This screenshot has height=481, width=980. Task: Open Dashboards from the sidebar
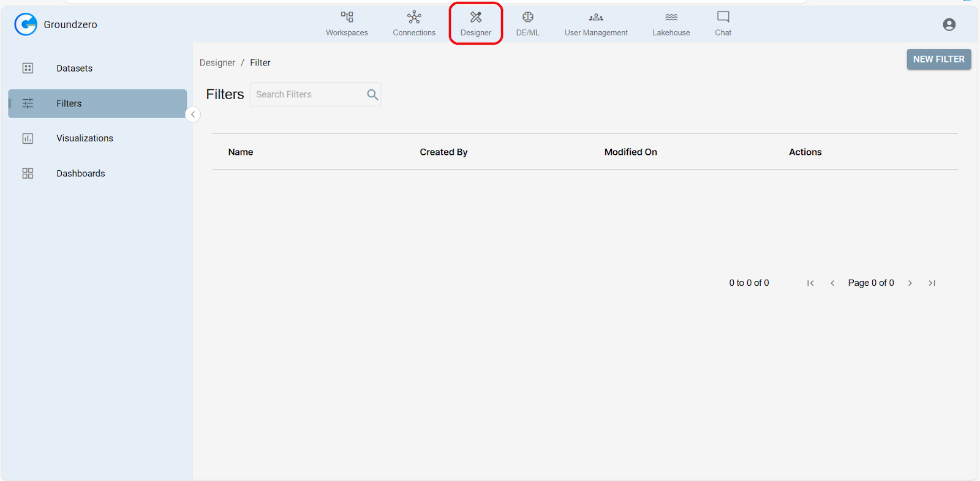[x=80, y=174]
